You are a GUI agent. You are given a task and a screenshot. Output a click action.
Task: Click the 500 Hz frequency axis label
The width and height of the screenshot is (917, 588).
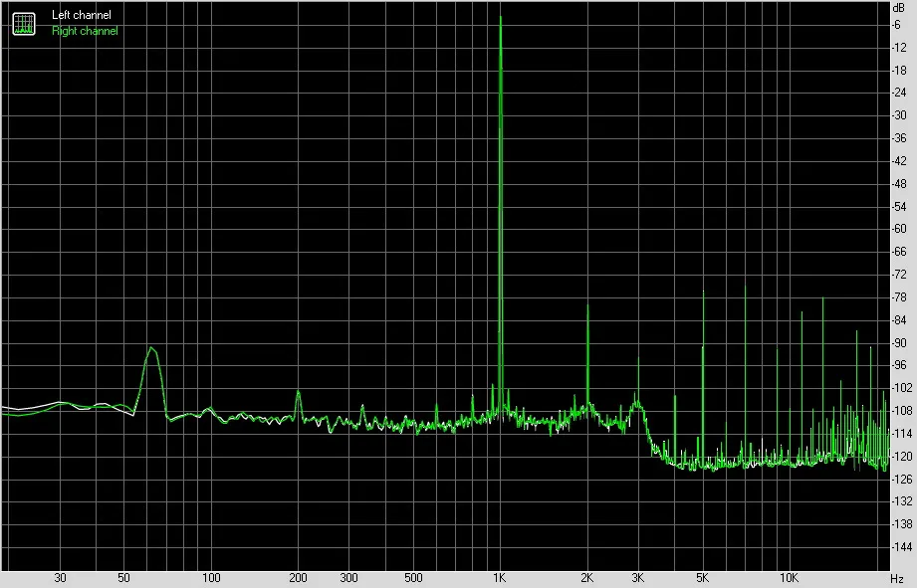click(413, 578)
